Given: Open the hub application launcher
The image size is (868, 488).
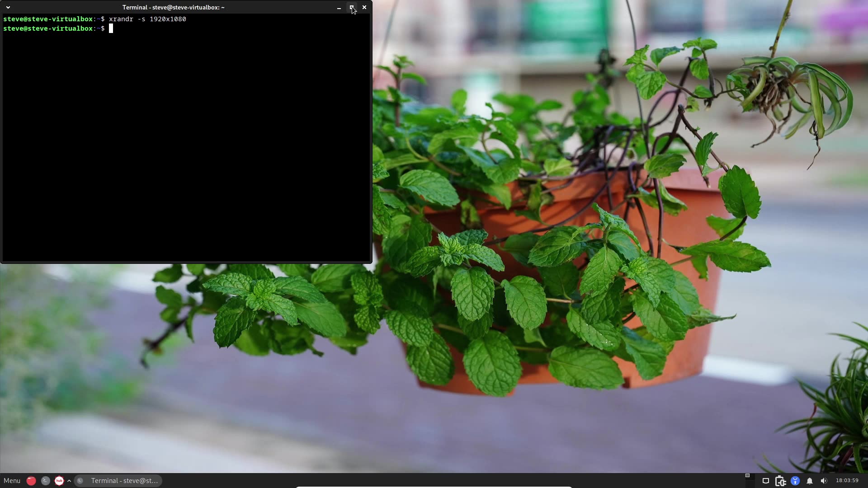Looking at the screenshot, I should pos(59,481).
